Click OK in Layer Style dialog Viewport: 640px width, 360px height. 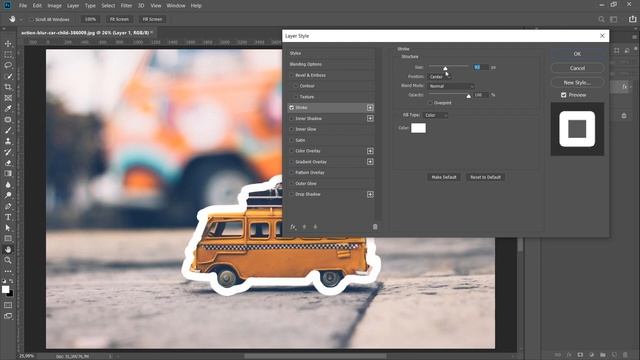coord(577,54)
